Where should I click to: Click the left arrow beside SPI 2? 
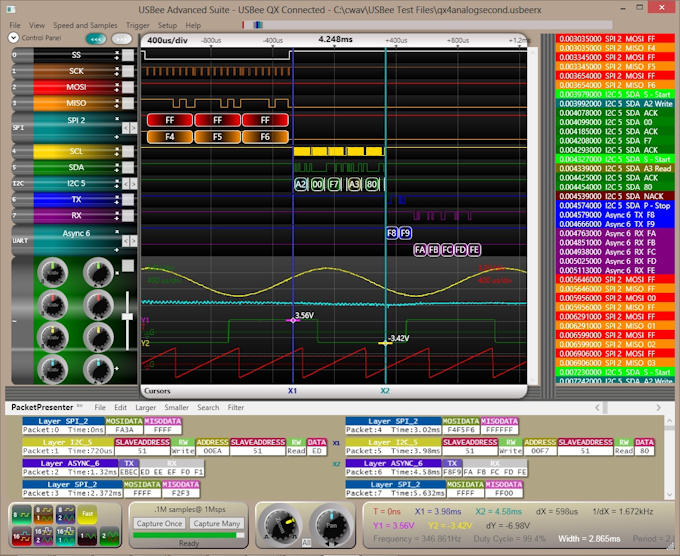click(125, 128)
